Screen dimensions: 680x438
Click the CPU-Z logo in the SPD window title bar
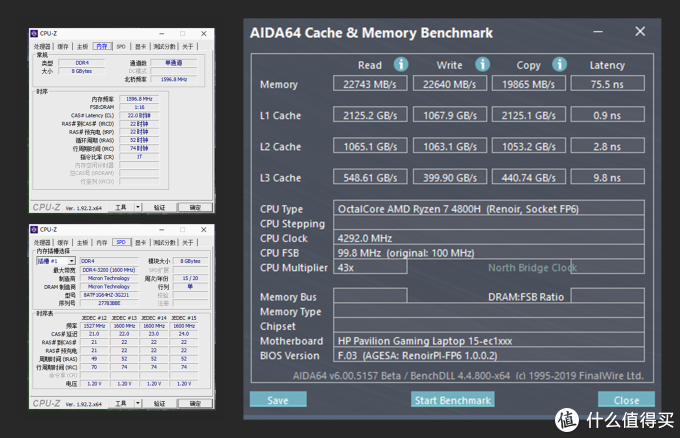pyautogui.click(x=34, y=229)
